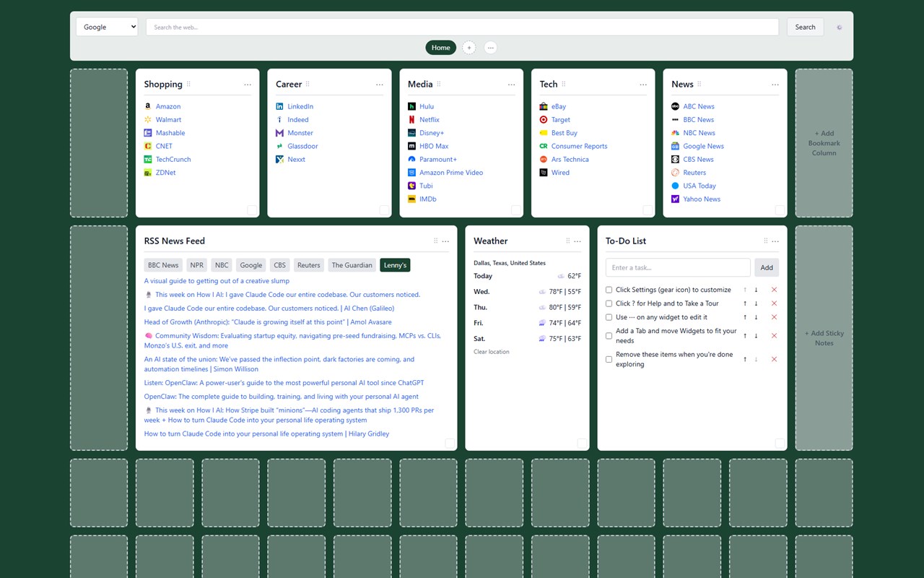This screenshot has width=924, height=578.
Task: Move "Use ··· on any widget" task down
Action: pyautogui.click(x=756, y=317)
